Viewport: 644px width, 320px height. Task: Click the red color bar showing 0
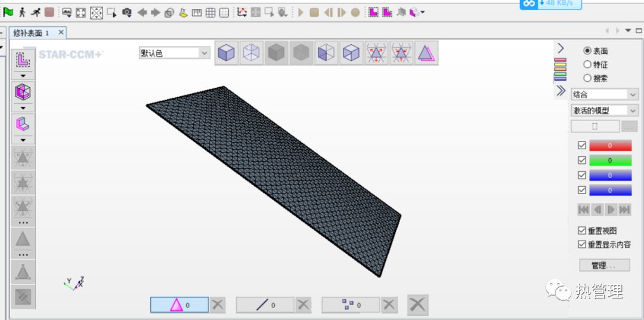click(x=611, y=146)
